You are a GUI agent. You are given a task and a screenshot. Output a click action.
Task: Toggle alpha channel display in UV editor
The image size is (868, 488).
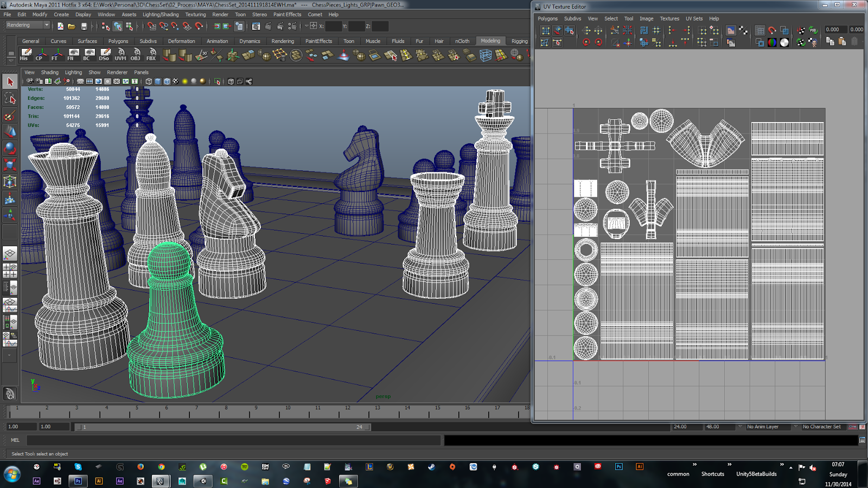[784, 42]
